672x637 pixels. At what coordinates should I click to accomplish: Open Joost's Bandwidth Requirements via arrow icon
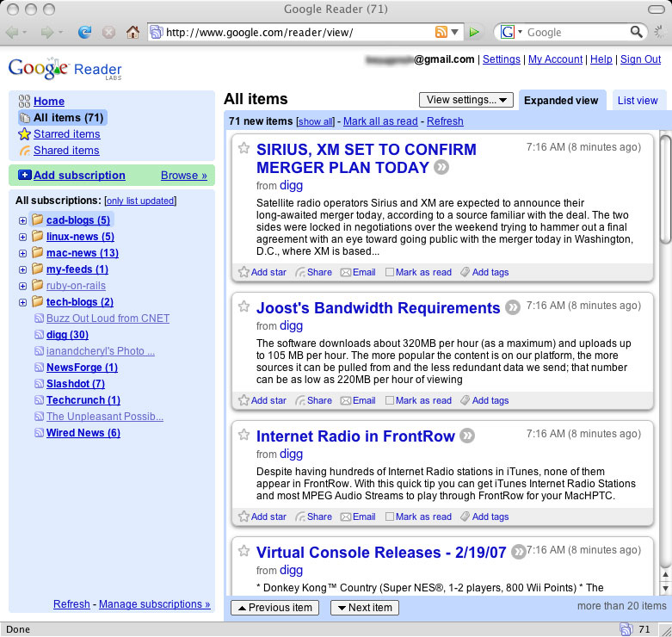point(513,308)
